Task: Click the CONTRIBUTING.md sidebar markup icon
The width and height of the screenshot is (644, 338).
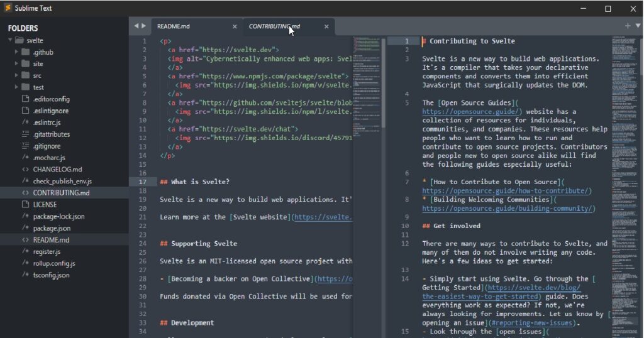Action: click(25, 193)
